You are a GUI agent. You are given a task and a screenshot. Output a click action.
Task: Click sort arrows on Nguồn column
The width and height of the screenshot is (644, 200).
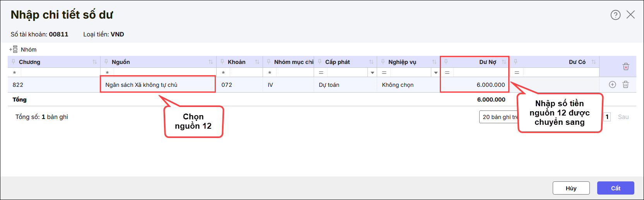point(211,62)
